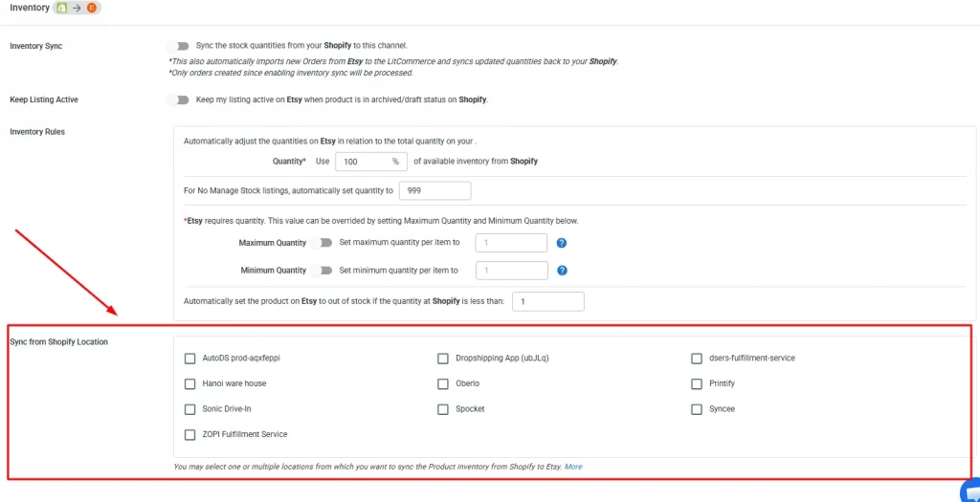Click the Quantity percentage input field

(371, 161)
